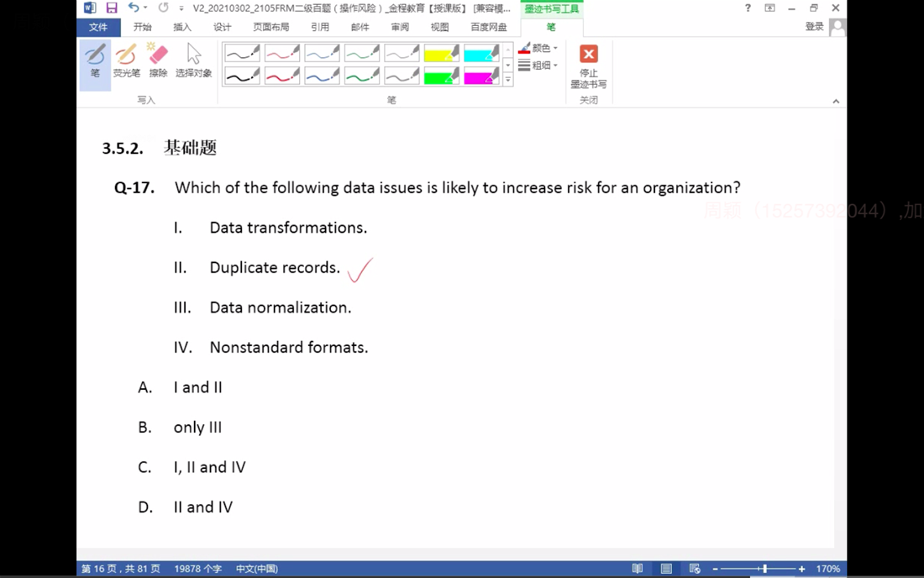This screenshot has width=924, height=578.
Task: Pick the thick black pen style
Action: coord(242,76)
